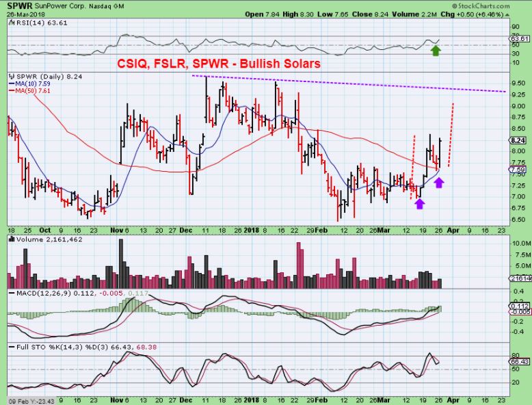The height and width of the screenshot is (405, 532).
Task: Click the 09 Feb Y:-23.43 readout
Action: 31,402
